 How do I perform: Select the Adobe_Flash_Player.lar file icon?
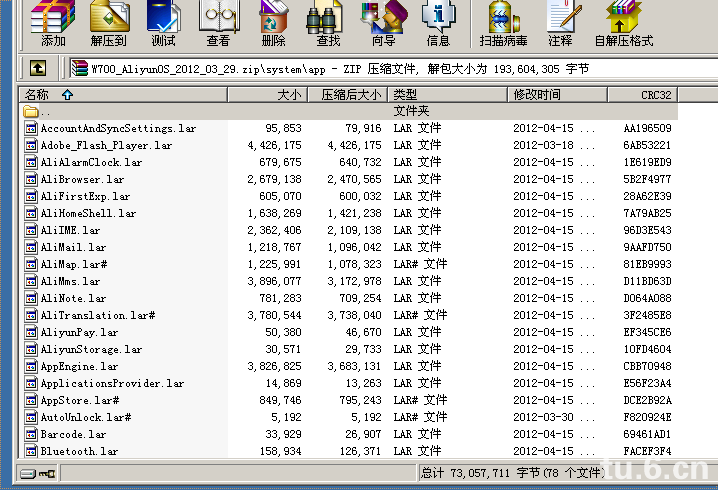point(31,145)
